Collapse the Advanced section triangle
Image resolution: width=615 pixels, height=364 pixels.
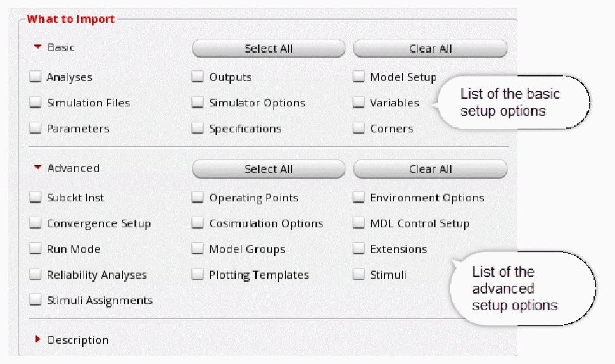click(x=37, y=168)
